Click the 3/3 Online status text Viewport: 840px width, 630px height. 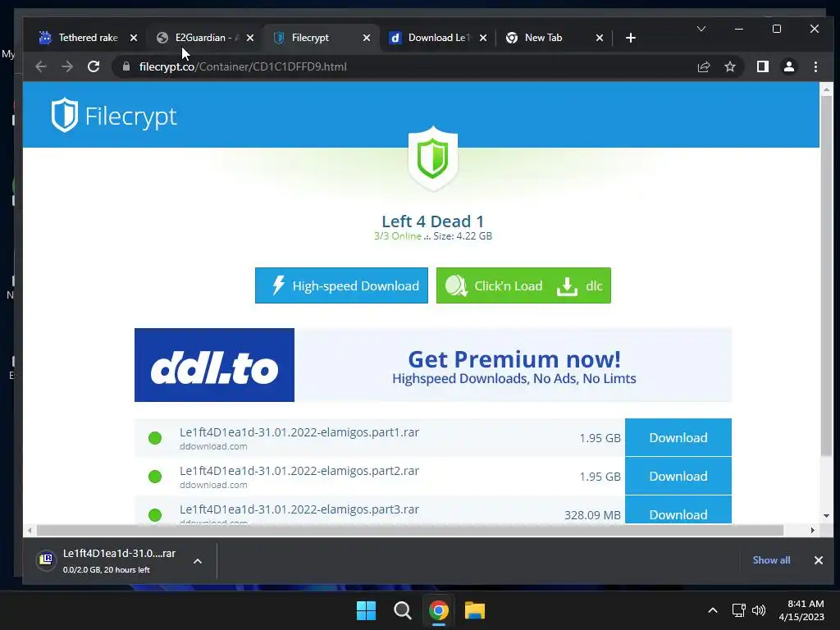tap(398, 236)
